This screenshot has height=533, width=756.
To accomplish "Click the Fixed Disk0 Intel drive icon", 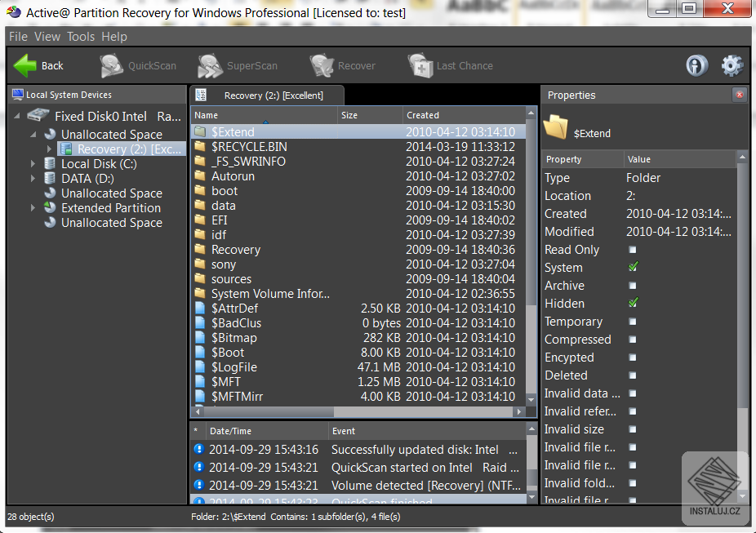I will pyautogui.click(x=38, y=115).
